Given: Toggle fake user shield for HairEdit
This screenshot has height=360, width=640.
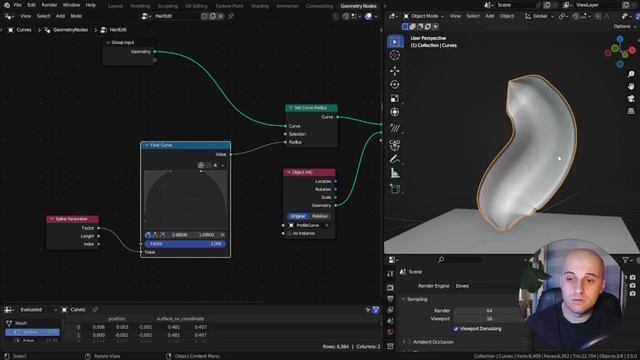Looking at the screenshot, I should coord(204,16).
